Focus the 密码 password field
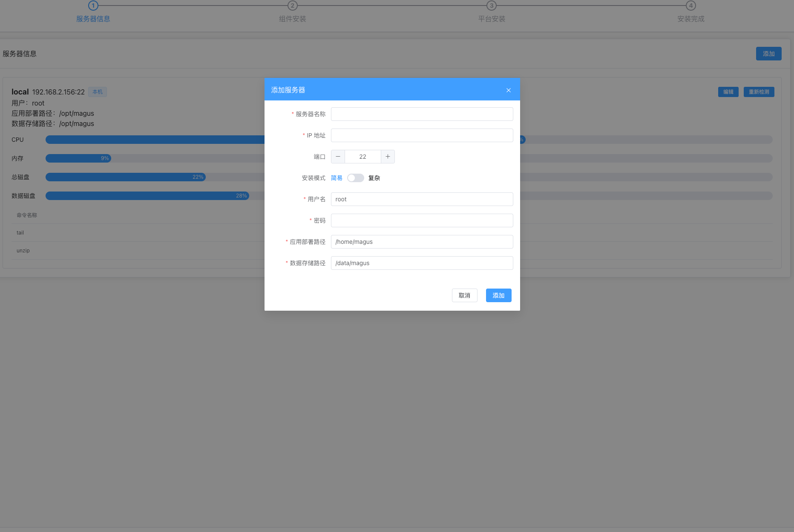 click(422, 220)
